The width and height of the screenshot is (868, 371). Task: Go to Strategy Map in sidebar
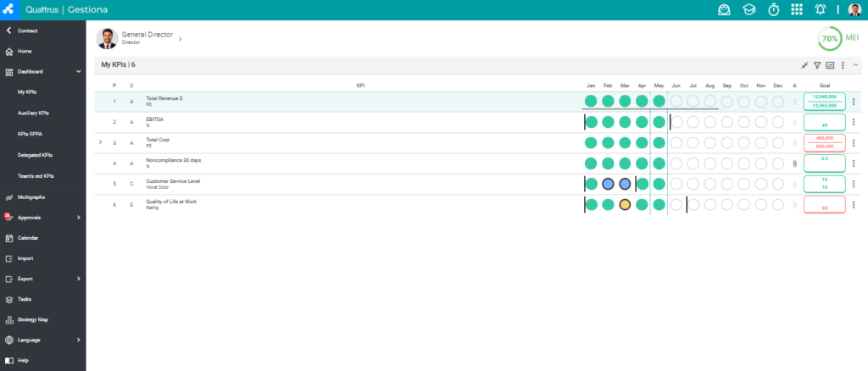coord(33,319)
